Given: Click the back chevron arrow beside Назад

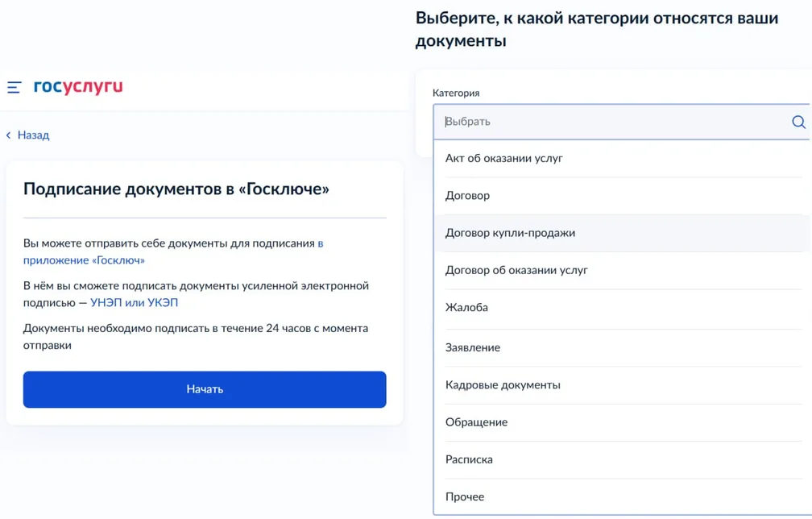Looking at the screenshot, I should click(x=8, y=135).
